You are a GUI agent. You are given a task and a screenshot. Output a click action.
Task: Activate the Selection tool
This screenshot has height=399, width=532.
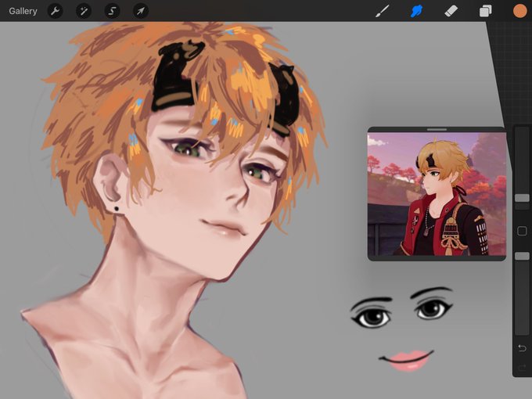pyautogui.click(x=112, y=11)
